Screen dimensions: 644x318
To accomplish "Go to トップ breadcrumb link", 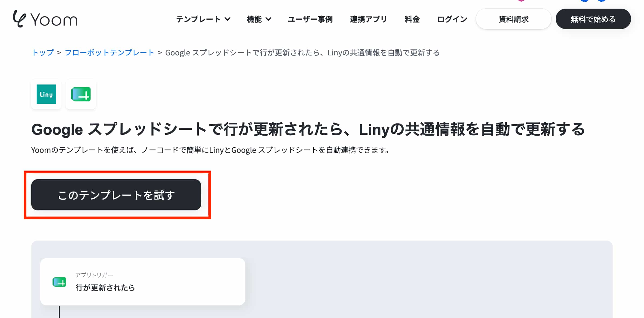I will tap(43, 52).
